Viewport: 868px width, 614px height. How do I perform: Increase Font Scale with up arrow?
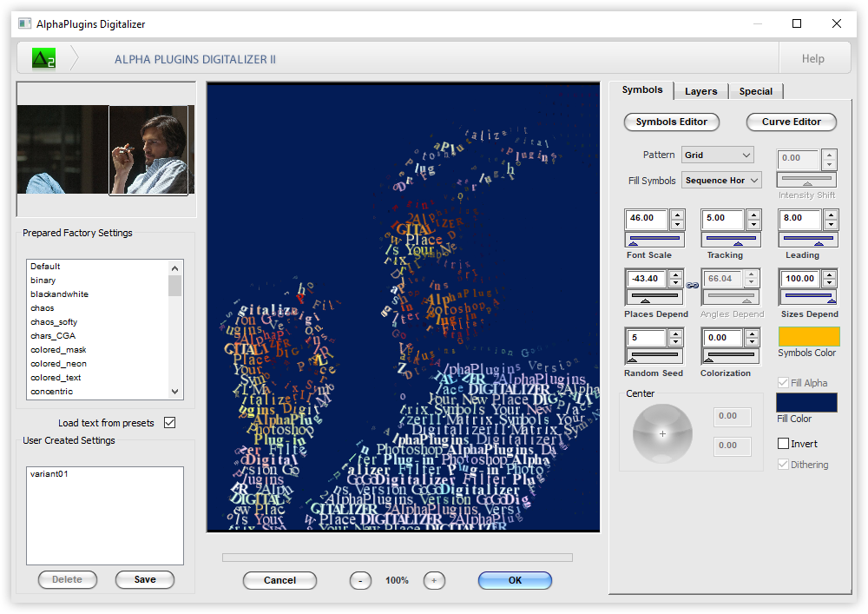click(x=678, y=215)
